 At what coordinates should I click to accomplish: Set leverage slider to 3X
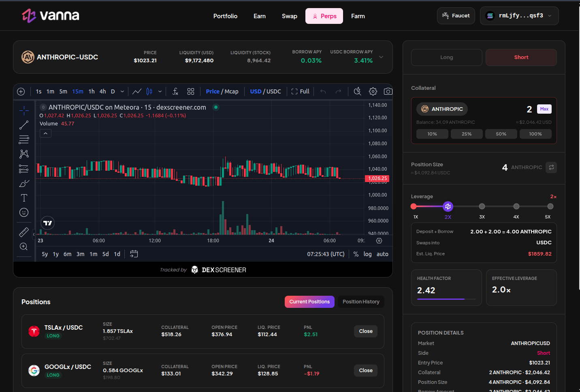482,206
